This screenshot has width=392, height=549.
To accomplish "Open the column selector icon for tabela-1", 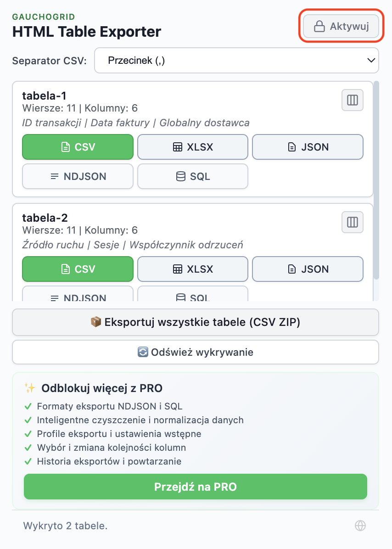I will point(352,100).
